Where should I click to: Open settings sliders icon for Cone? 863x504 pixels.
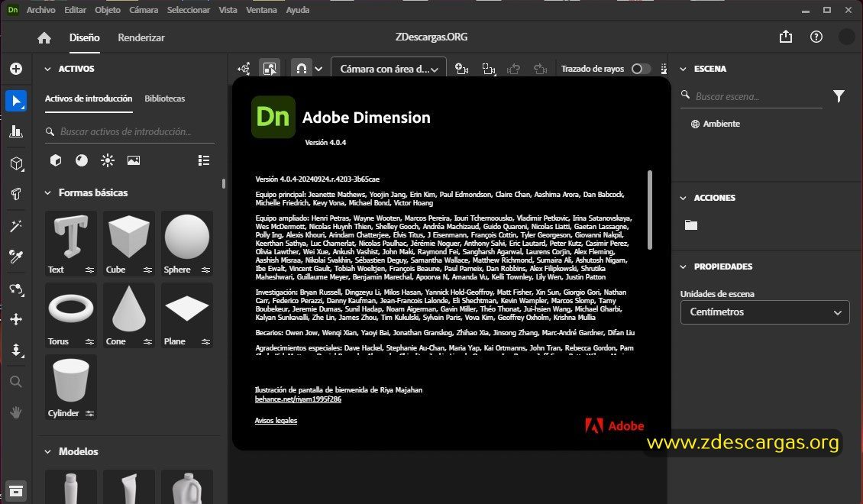[147, 341]
